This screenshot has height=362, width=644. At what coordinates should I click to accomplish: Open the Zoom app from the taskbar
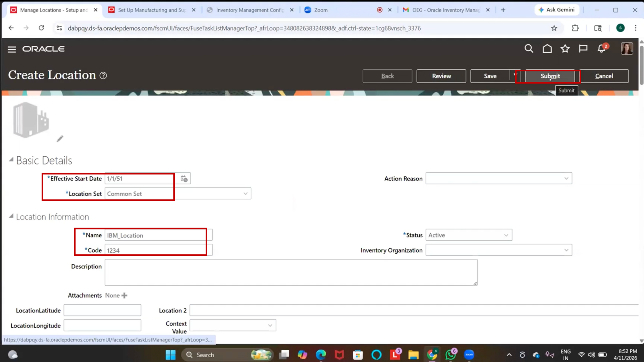coord(469,355)
